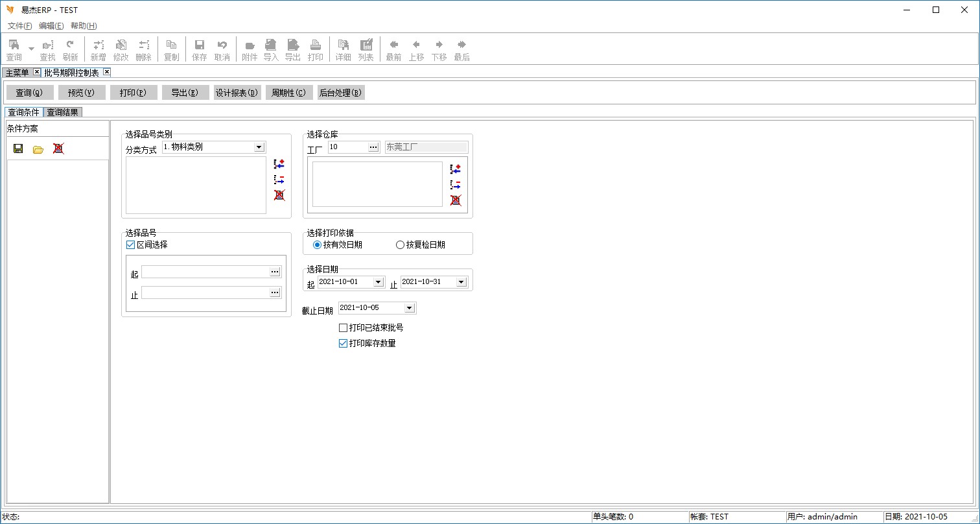The height and width of the screenshot is (524, 980).
Task: Expand the 分类方式 dropdown
Action: coord(259,147)
